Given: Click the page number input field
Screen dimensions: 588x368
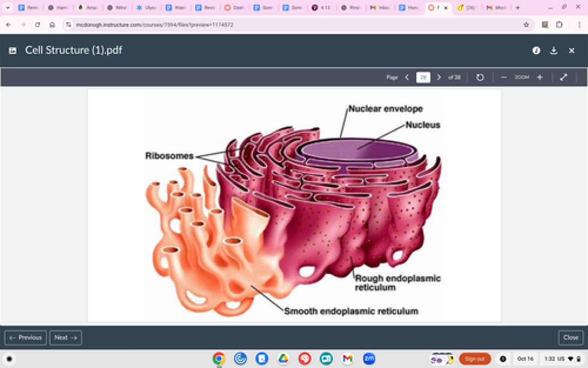Looking at the screenshot, I should [423, 77].
